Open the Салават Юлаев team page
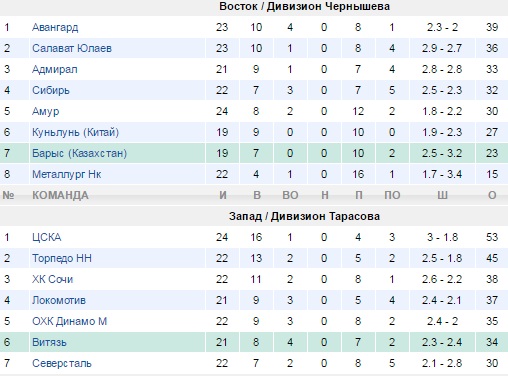Screen dimensions: 508x376 click(x=72, y=48)
